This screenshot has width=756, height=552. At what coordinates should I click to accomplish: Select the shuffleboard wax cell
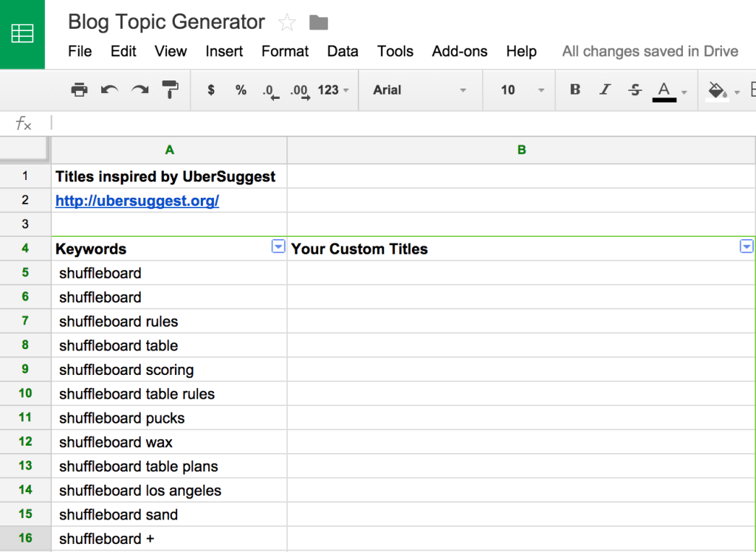coord(169,441)
